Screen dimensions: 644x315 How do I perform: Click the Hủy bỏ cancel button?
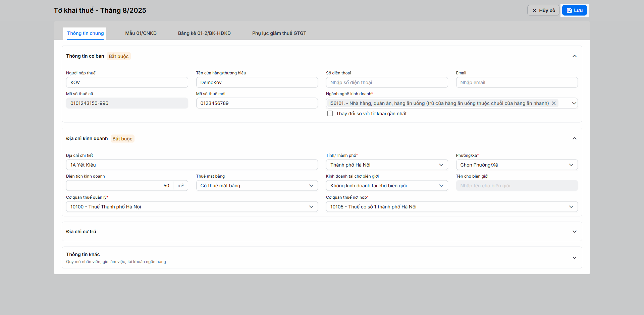[x=543, y=10]
